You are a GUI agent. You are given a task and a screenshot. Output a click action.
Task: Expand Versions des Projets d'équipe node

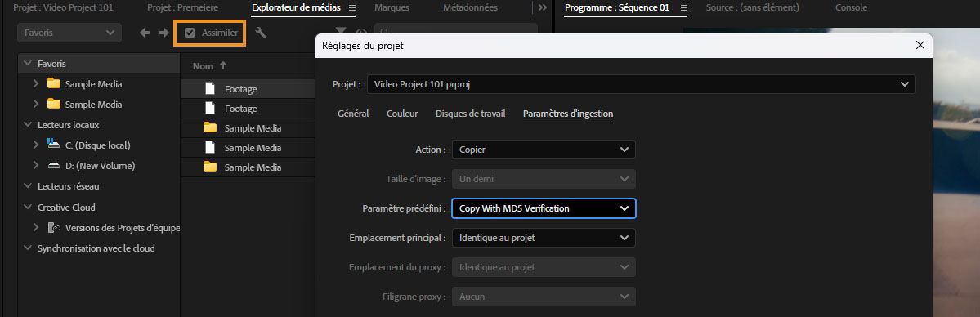coord(36,228)
